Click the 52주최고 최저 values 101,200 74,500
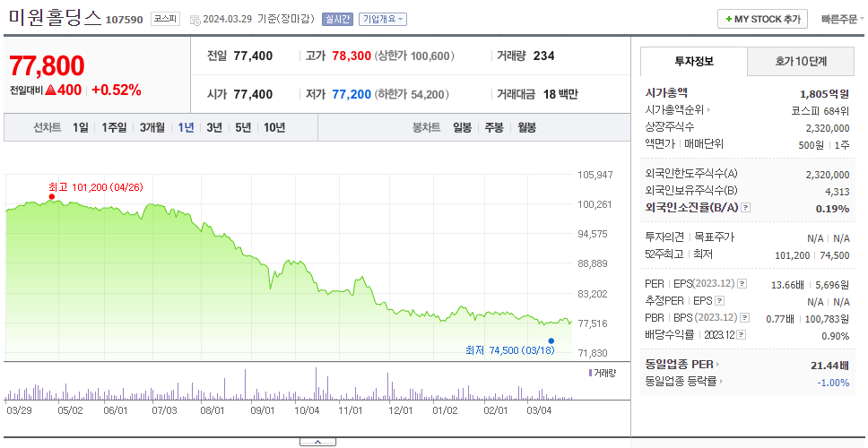Screen dimensions: 868x448 pos(812,255)
